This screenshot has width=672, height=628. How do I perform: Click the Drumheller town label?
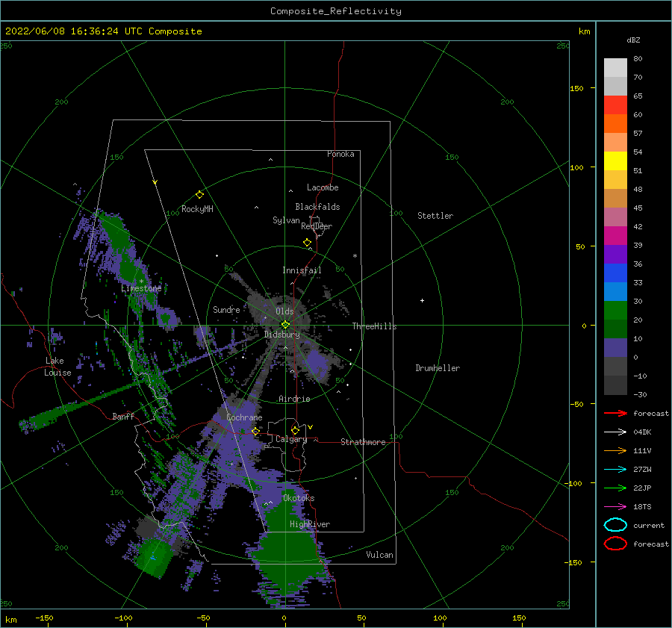point(438,368)
